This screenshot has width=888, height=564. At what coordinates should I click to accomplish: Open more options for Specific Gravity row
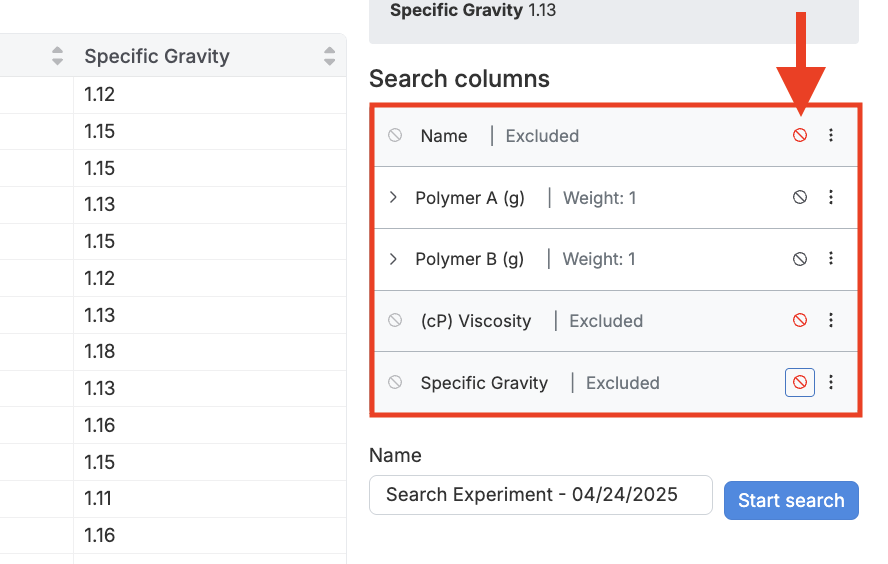pyautogui.click(x=831, y=382)
